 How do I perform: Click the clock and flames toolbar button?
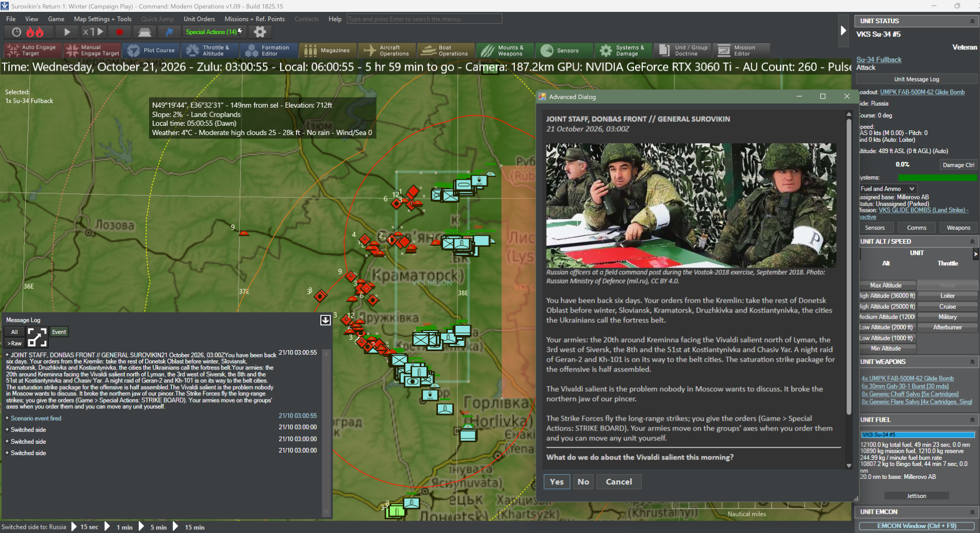pos(28,32)
